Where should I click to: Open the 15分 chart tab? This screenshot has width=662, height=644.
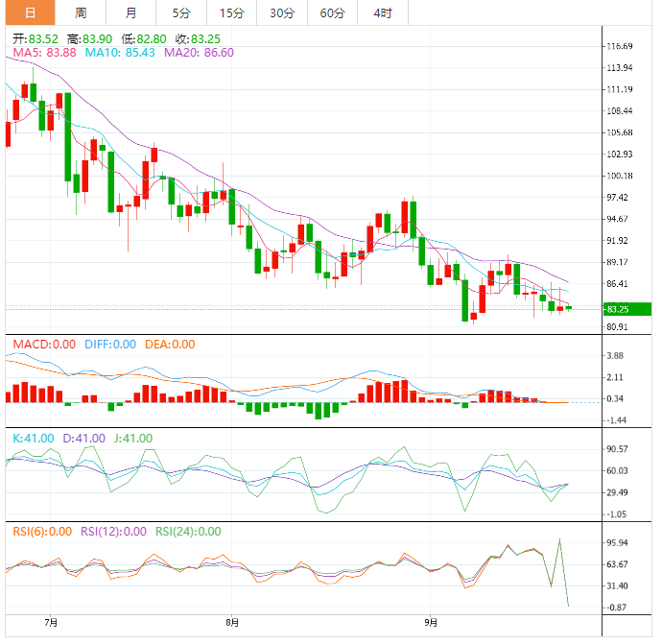click(x=232, y=12)
